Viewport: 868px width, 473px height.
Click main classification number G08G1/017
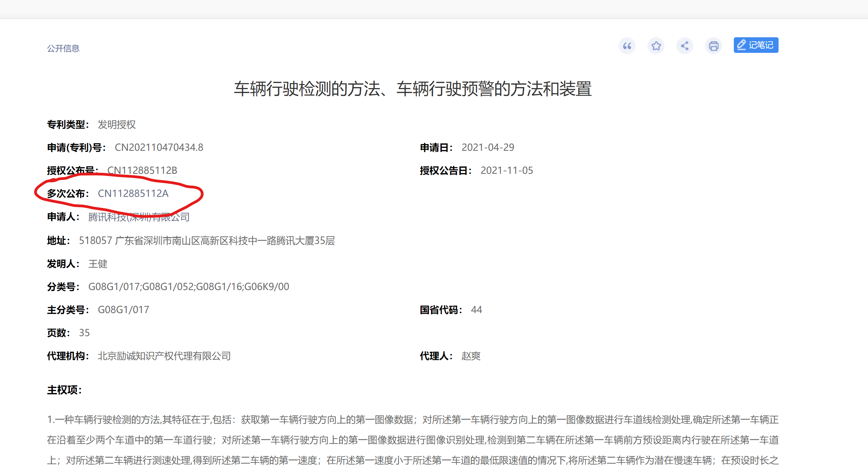(123, 310)
